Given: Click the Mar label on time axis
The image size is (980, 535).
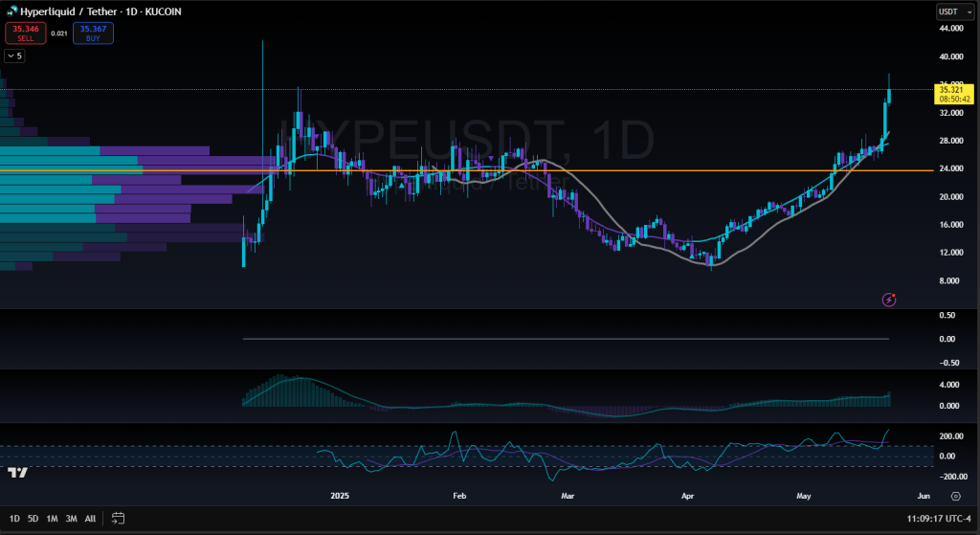Looking at the screenshot, I should pyautogui.click(x=568, y=497).
